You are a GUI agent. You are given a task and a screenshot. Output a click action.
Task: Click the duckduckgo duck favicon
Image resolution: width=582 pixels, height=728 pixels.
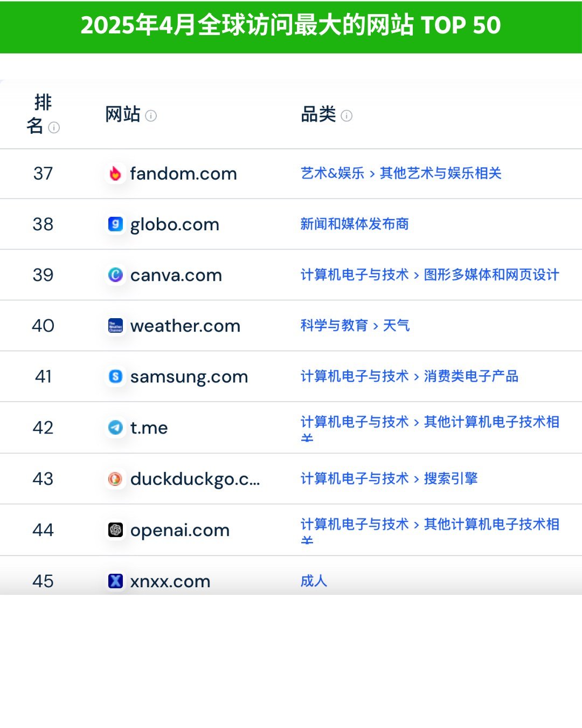115,479
